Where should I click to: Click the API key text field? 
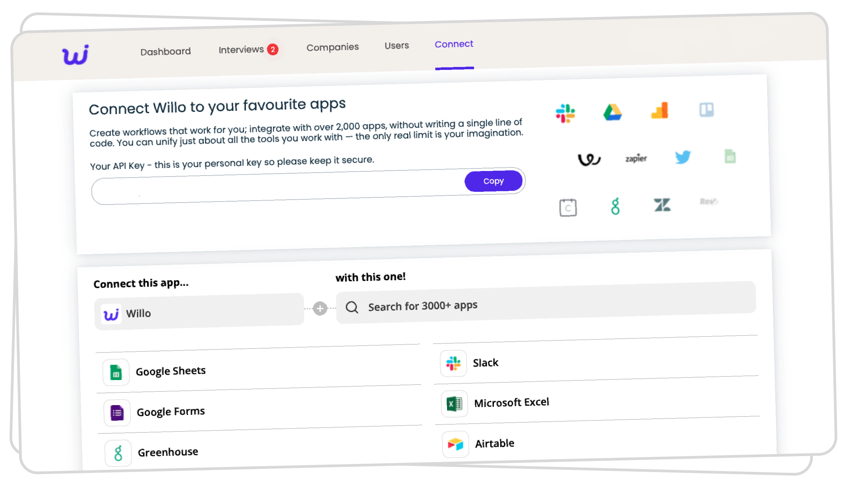click(x=276, y=189)
